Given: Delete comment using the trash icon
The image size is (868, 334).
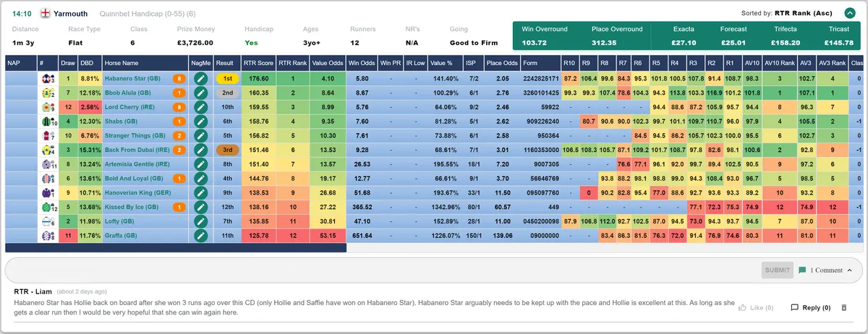Looking at the screenshot, I should pos(843,307).
